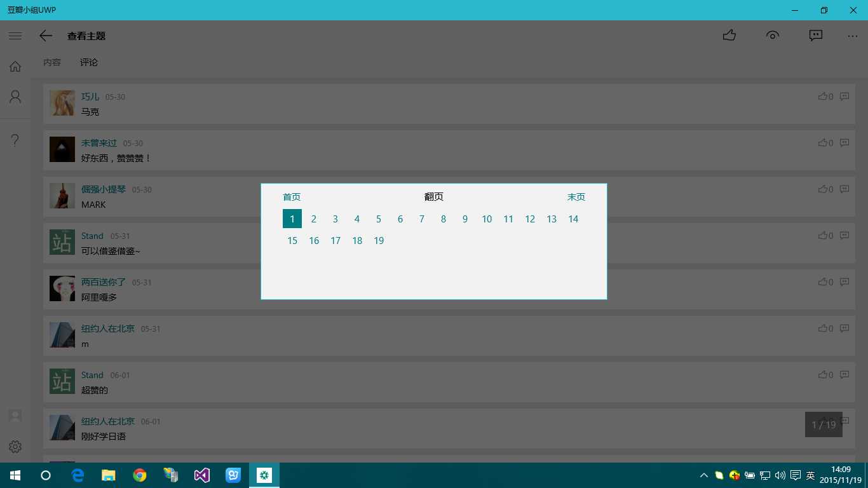
Task: Select page 5 in the pager
Action: coord(379,219)
